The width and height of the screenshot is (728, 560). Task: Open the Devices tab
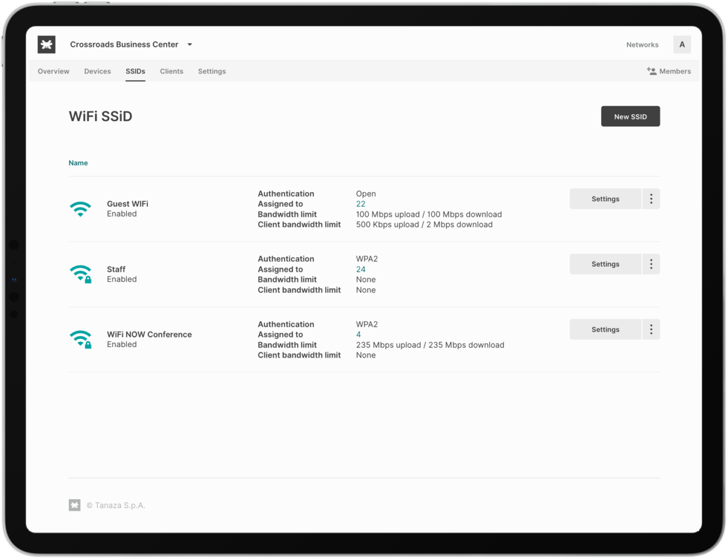click(97, 71)
